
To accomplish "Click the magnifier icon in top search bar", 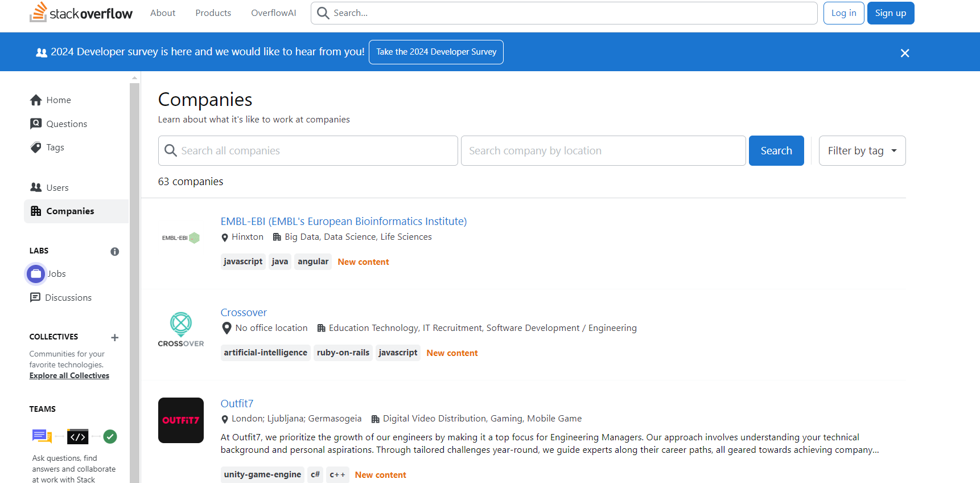I will [x=323, y=13].
